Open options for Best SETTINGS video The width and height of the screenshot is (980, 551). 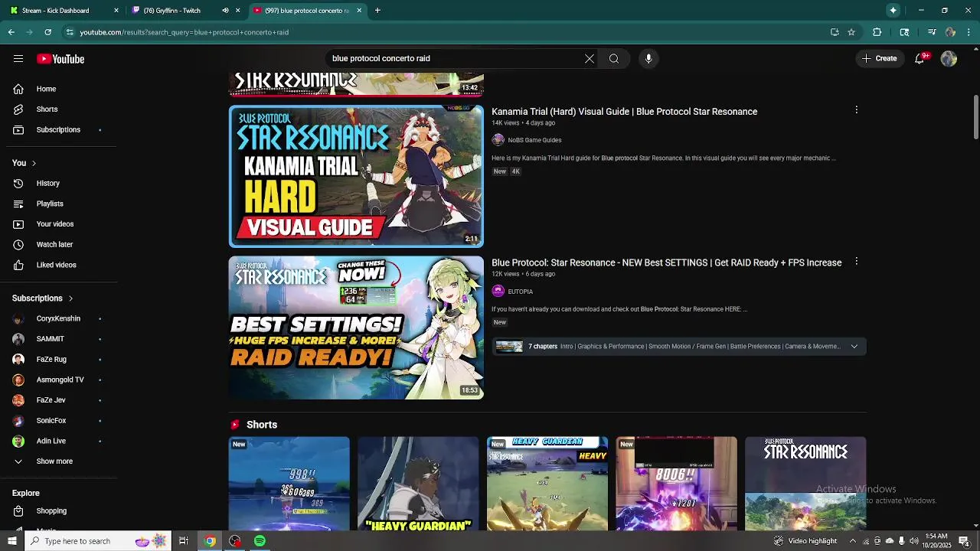856,262
